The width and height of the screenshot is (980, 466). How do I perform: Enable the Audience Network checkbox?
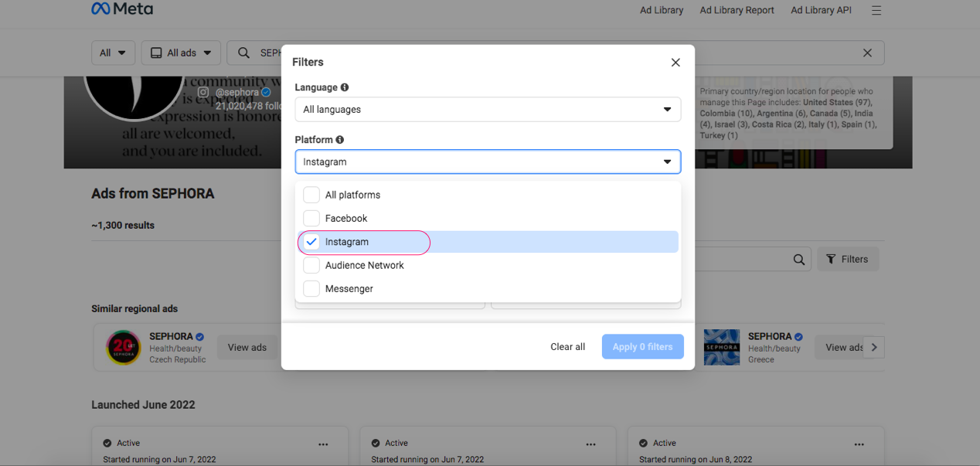click(x=311, y=265)
